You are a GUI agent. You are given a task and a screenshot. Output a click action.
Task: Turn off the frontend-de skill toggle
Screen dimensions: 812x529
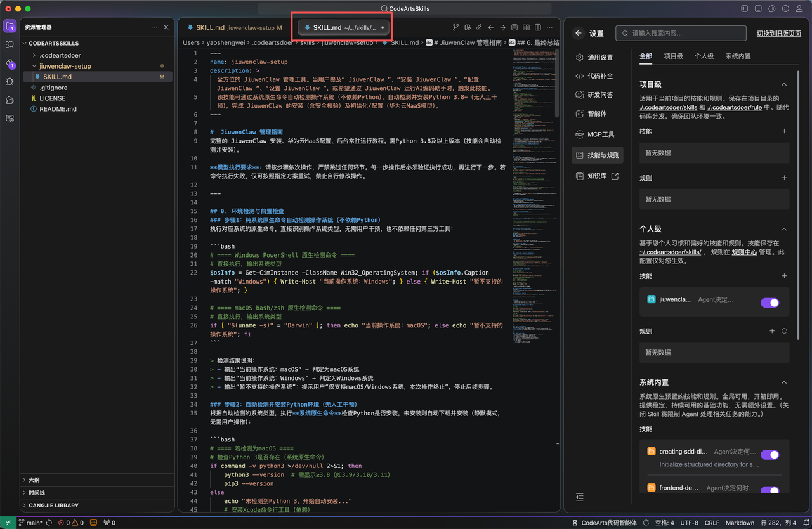(769, 490)
